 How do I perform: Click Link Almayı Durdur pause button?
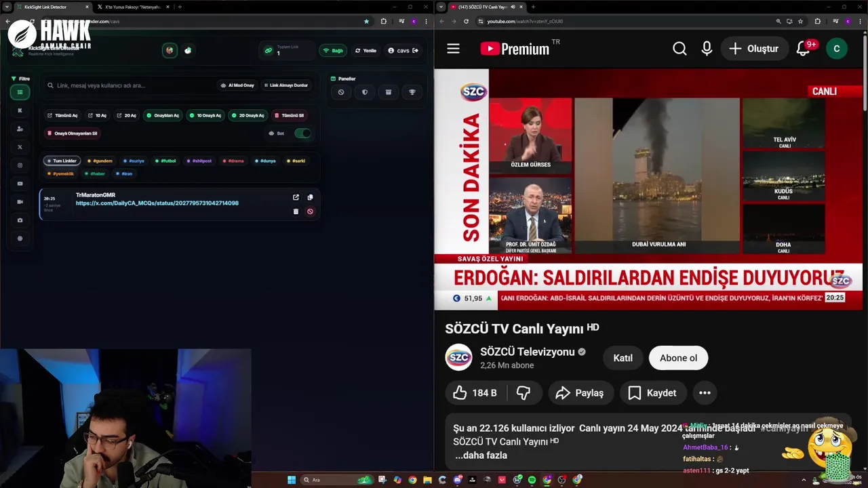(286, 85)
